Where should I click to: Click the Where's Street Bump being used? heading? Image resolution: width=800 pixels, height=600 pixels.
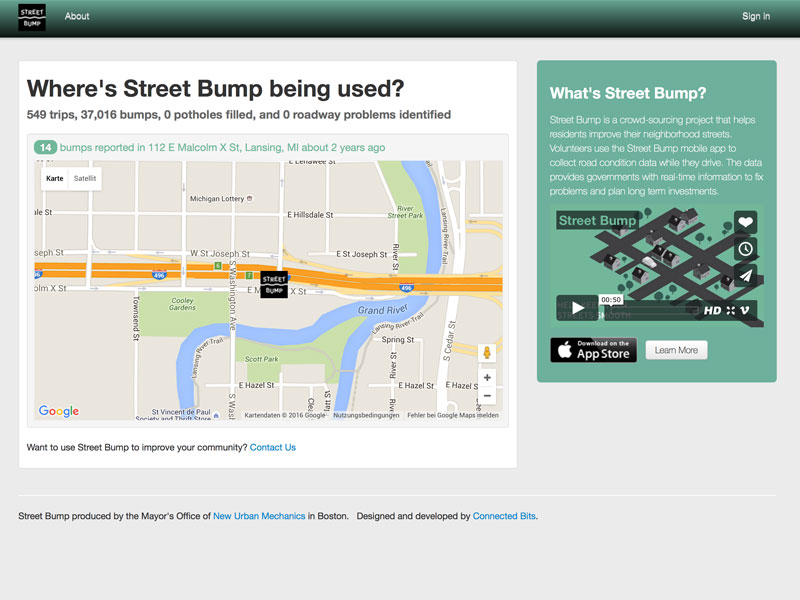coord(215,88)
